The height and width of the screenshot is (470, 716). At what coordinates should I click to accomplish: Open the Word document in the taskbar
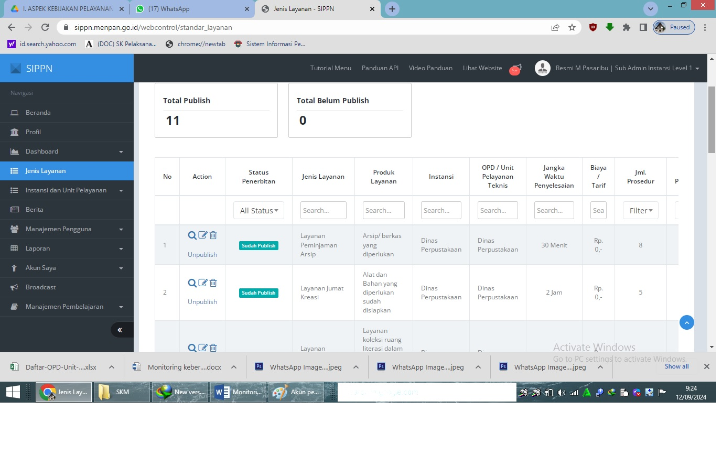click(x=238, y=393)
